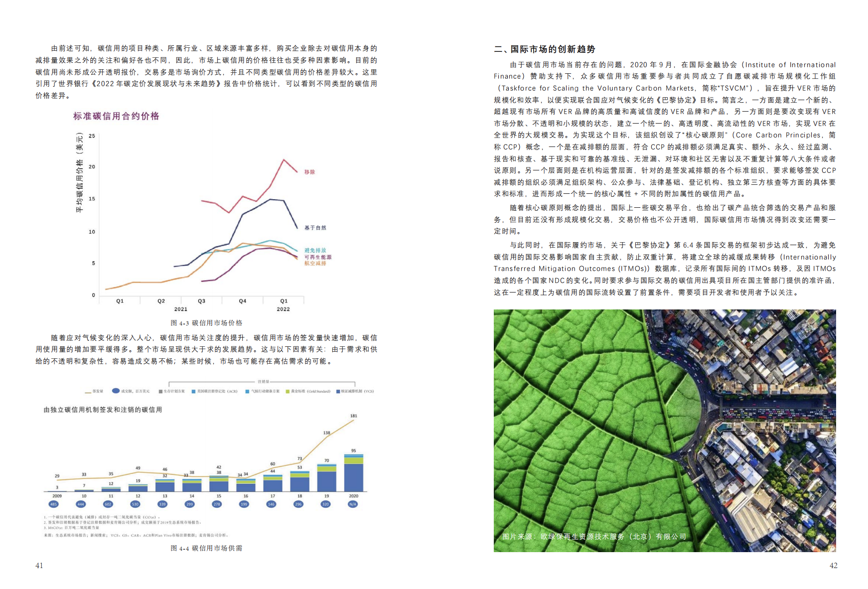Click the 航空减排 series label

click(315, 263)
